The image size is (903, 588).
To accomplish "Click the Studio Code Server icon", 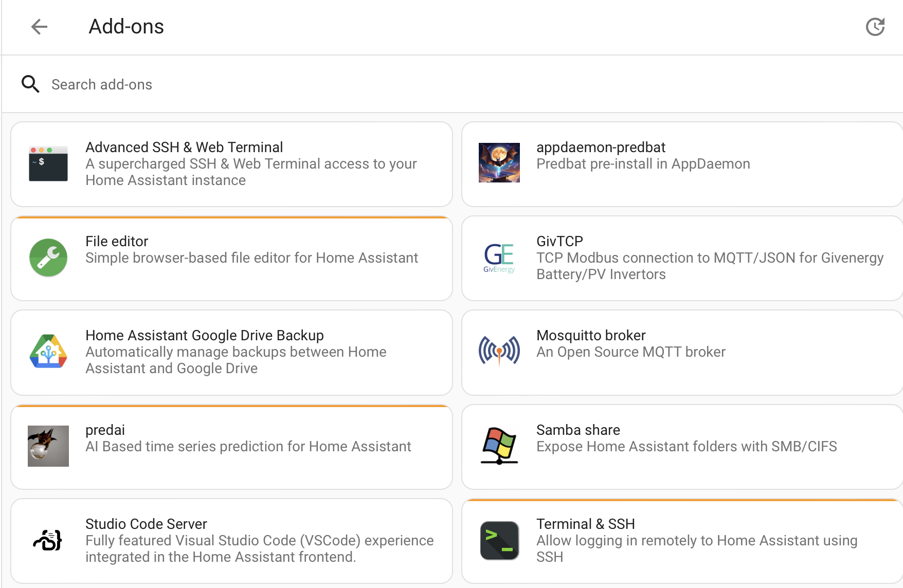I will coord(48,540).
